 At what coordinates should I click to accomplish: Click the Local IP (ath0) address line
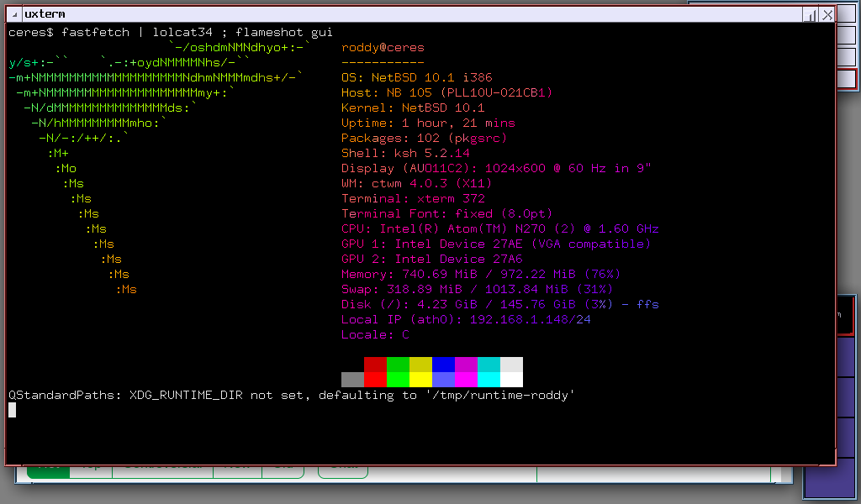pyautogui.click(x=466, y=319)
